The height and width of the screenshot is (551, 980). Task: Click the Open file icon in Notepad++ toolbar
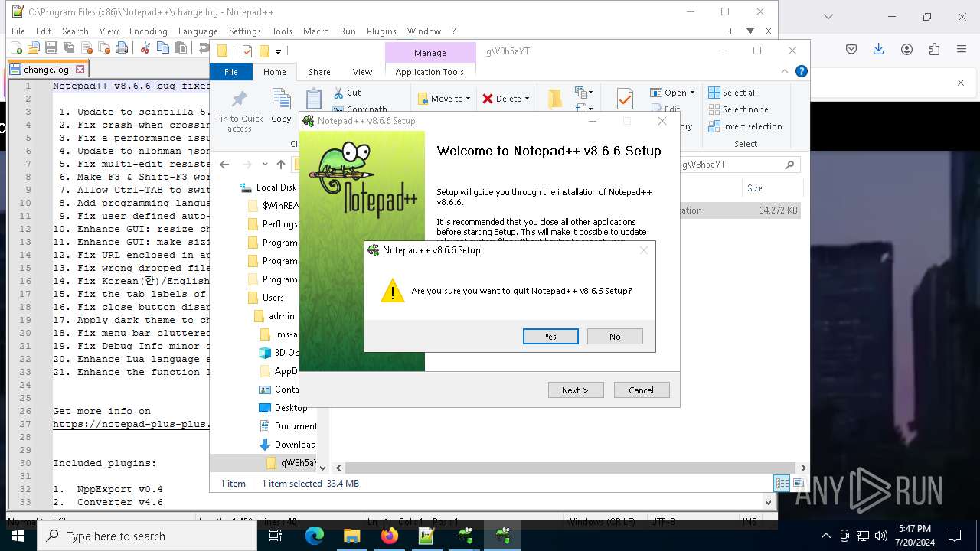(x=33, y=47)
